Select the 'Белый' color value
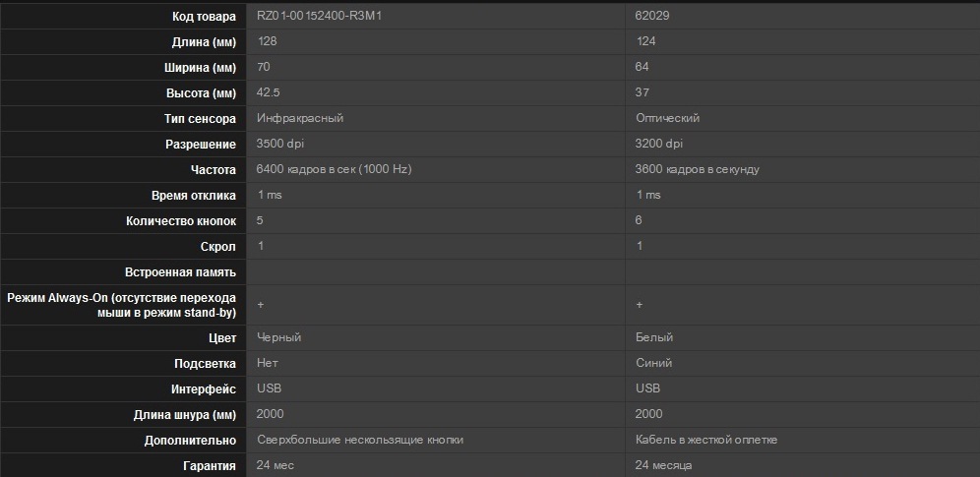 point(654,337)
